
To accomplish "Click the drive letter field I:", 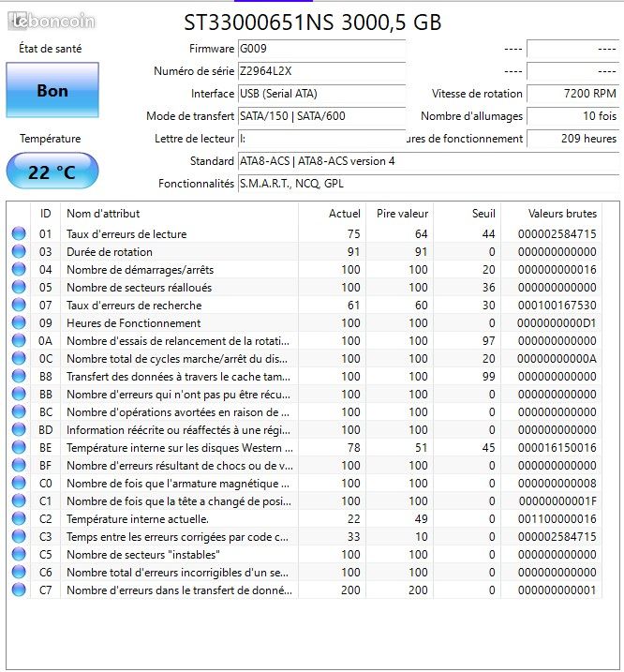I will coord(321,139).
